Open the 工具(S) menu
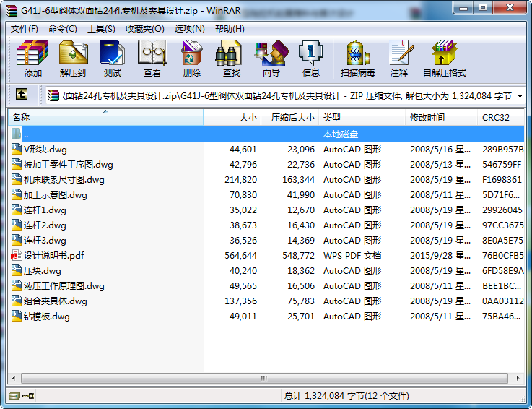Viewport: 532px width, 409px height. tap(101, 29)
